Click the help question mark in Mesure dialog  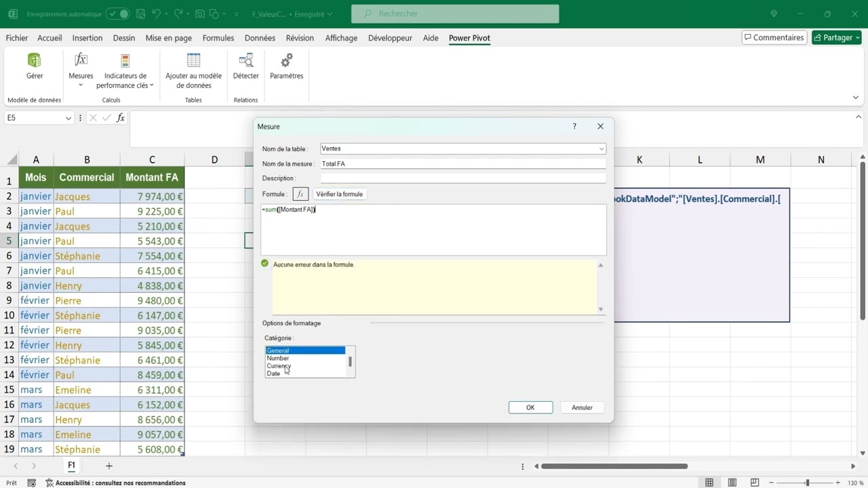(574, 126)
